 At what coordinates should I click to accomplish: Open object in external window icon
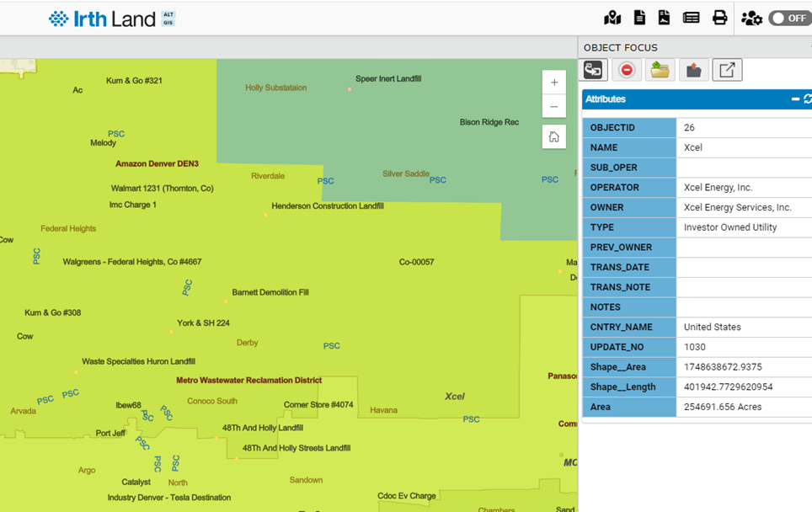[727, 69]
